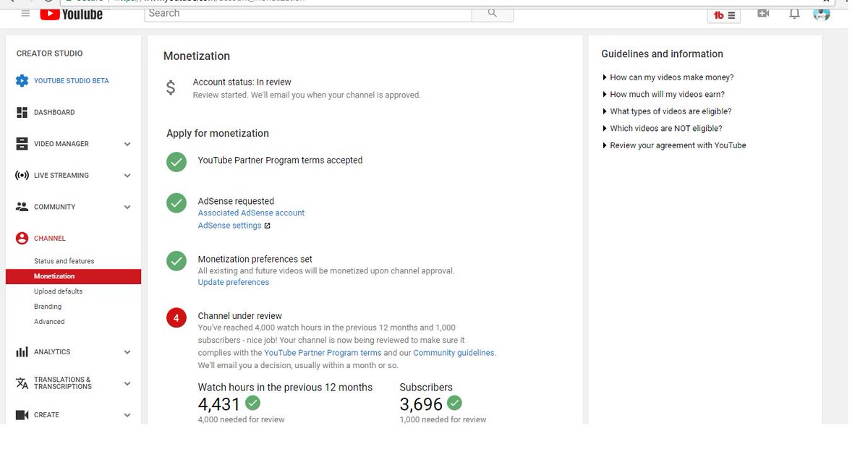Open YOUTUBE STUDIO BETA link
The width and height of the screenshot is (868, 457).
72,81
